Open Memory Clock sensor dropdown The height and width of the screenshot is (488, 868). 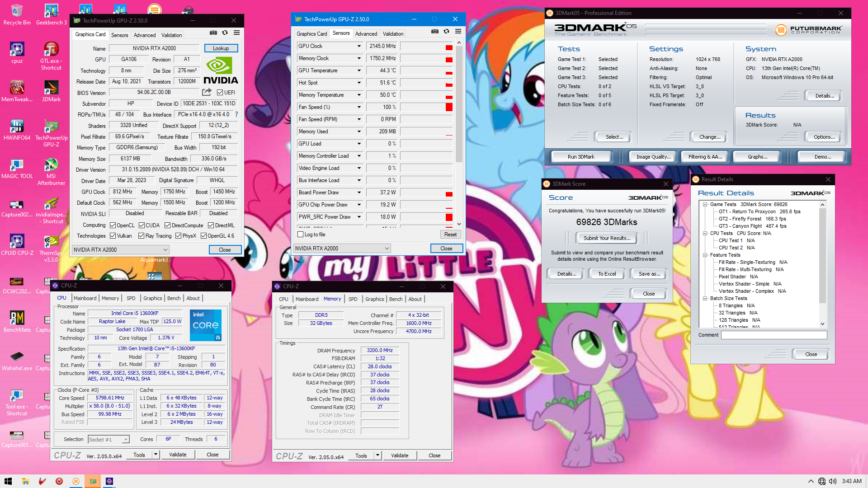click(x=359, y=58)
